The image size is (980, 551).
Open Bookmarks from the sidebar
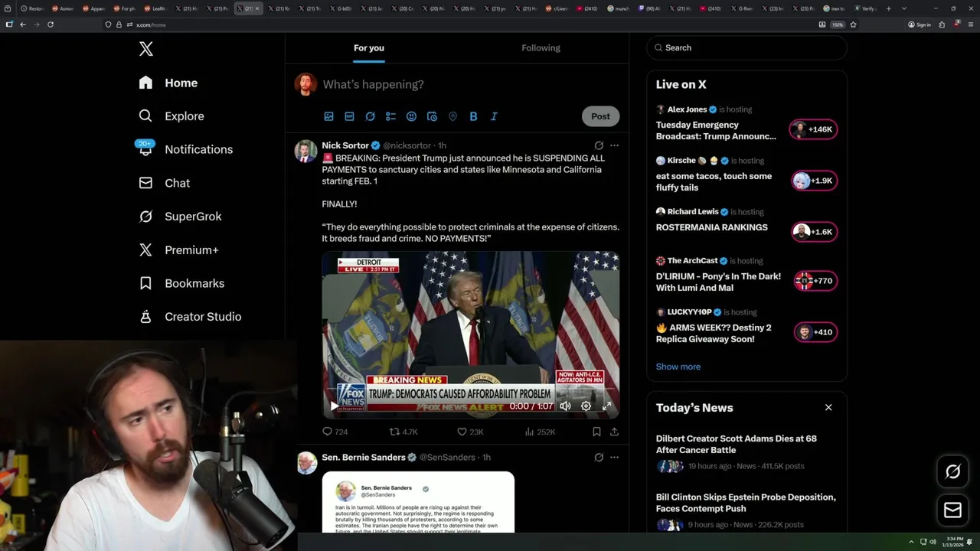coord(181,283)
